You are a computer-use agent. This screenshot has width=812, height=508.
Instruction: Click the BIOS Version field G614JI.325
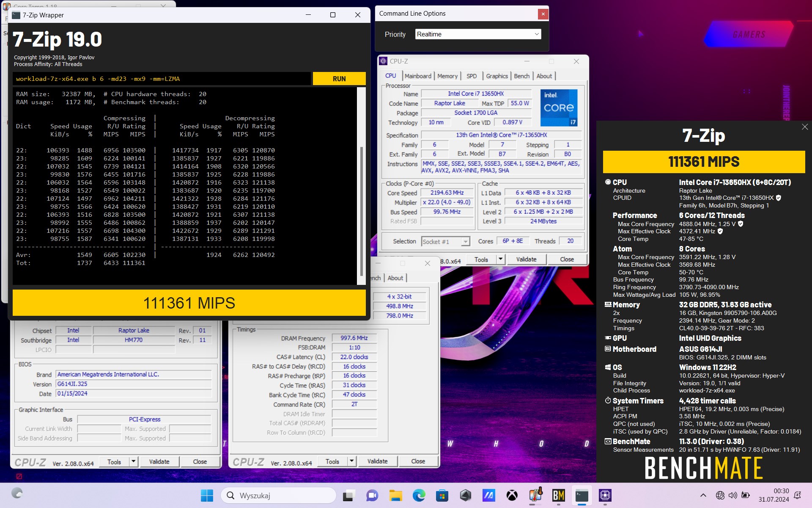pos(134,384)
